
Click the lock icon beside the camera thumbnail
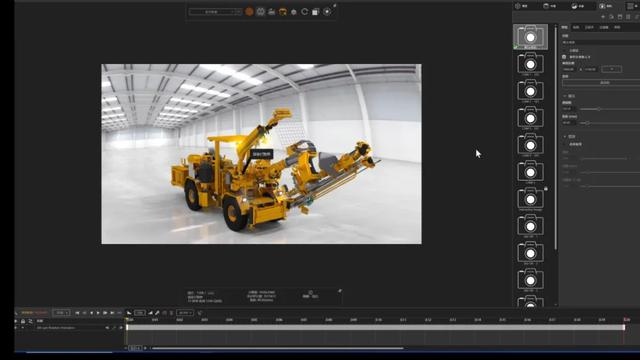(546, 189)
